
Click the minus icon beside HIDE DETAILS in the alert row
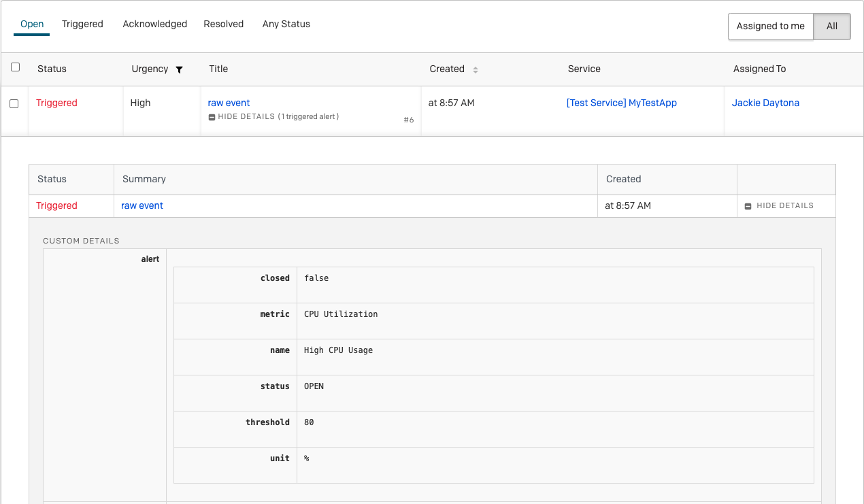tap(748, 205)
